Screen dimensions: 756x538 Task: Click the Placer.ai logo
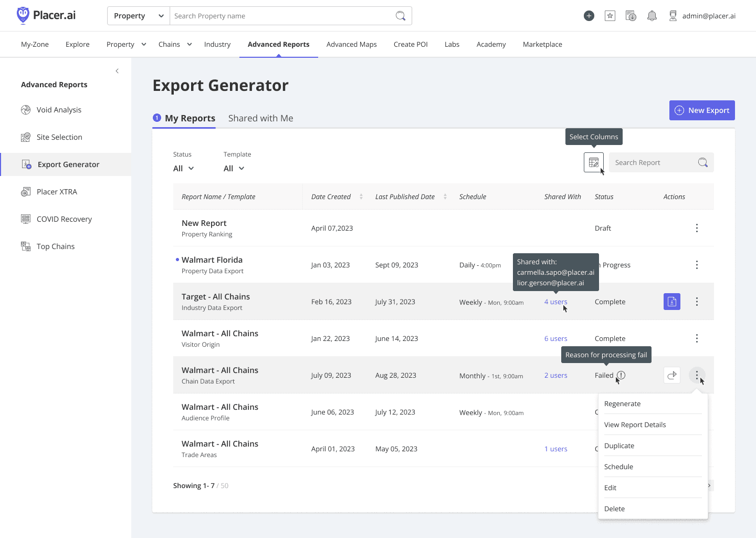point(46,15)
